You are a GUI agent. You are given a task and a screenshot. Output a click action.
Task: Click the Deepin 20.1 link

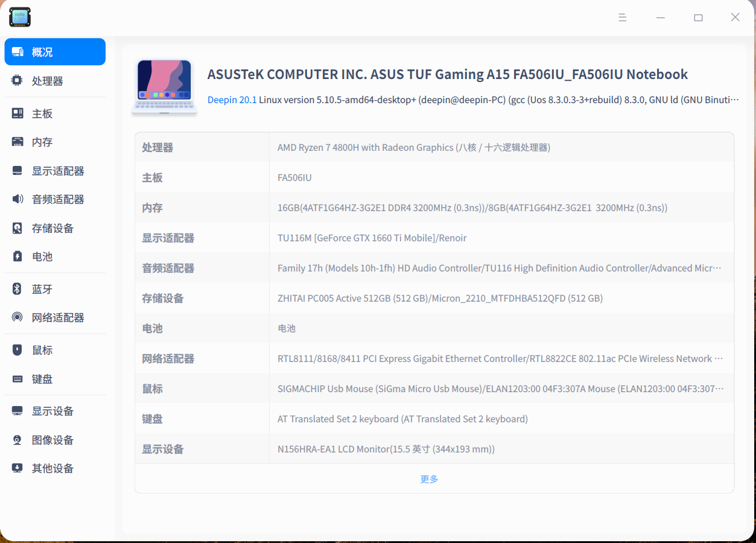[x=232, y=100]
